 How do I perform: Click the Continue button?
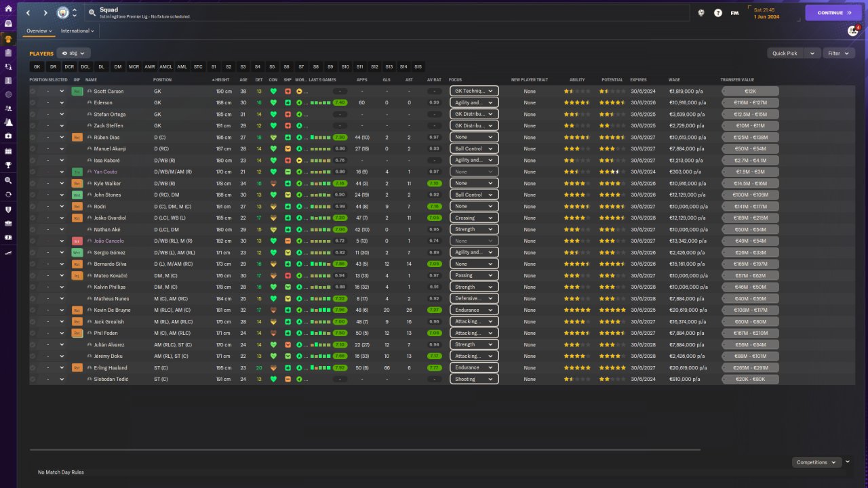point(833,13)
